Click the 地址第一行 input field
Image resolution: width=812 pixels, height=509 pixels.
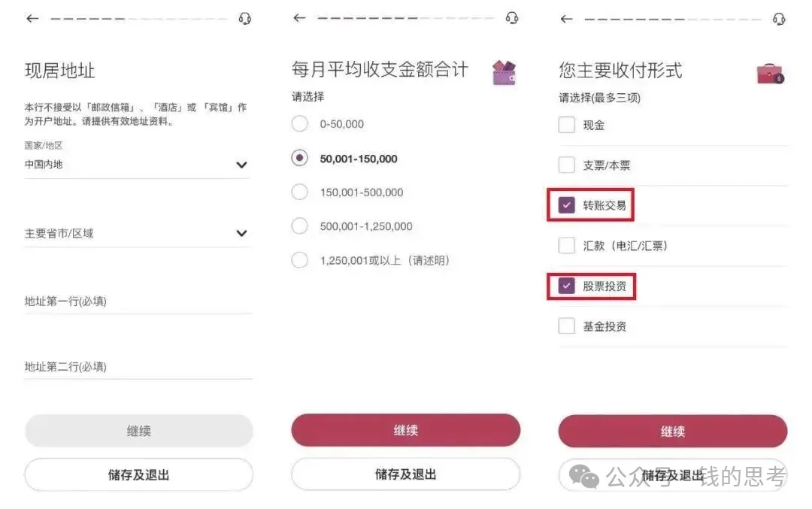(x=138, y=301)
